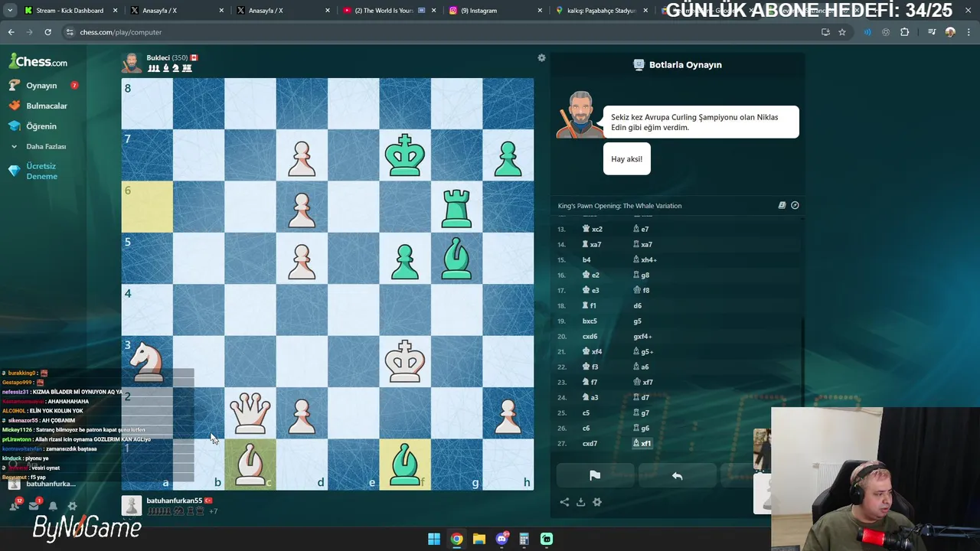Bookmark this page with the star icon

[x=842, y=32]
